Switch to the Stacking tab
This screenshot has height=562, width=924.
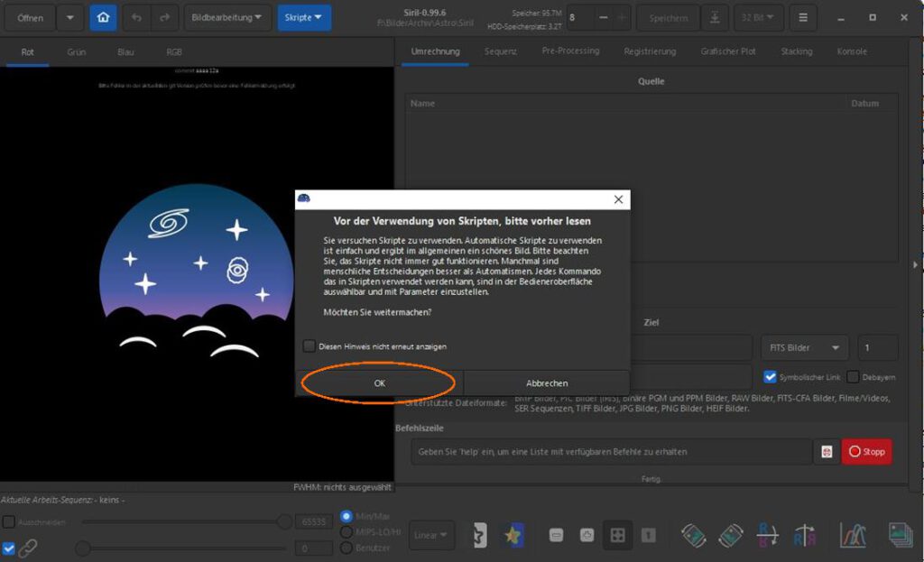point(796,51)
